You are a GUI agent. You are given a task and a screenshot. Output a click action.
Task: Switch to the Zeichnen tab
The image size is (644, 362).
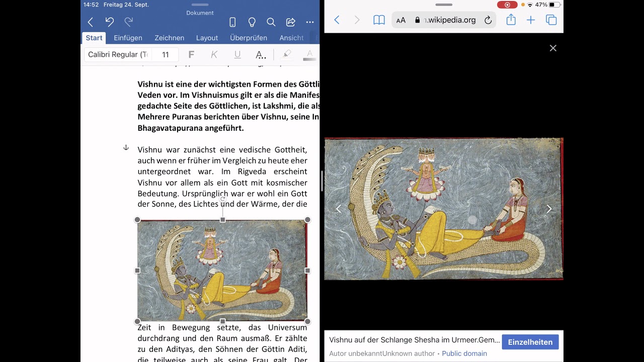(x=169, y=38)
